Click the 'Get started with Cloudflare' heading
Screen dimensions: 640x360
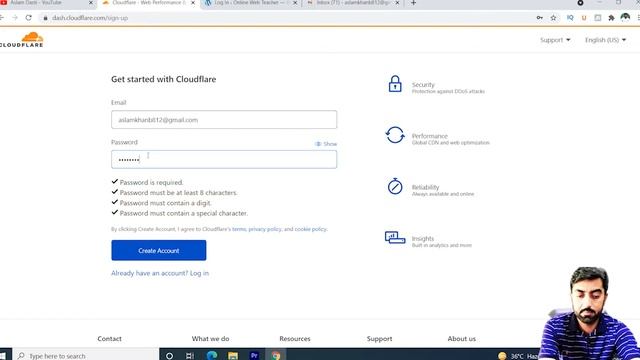point(164,79)
